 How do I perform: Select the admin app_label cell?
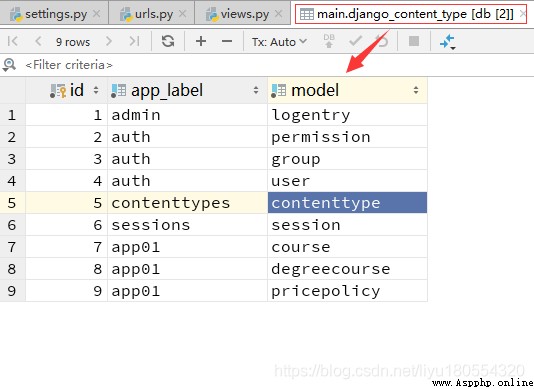188,115
